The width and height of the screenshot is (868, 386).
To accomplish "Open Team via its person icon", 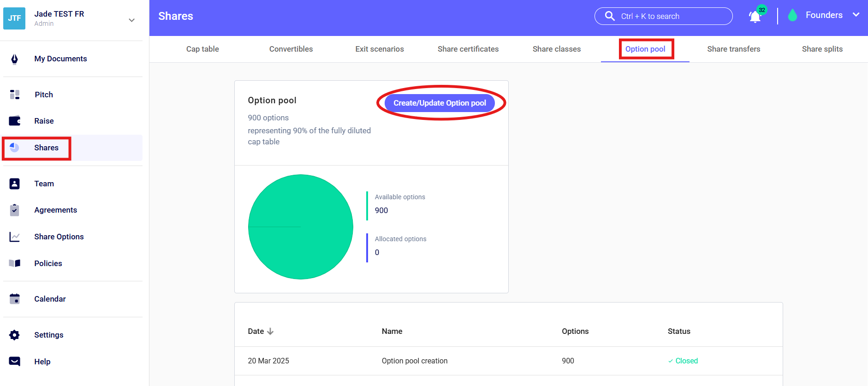I will click(15, 184).
